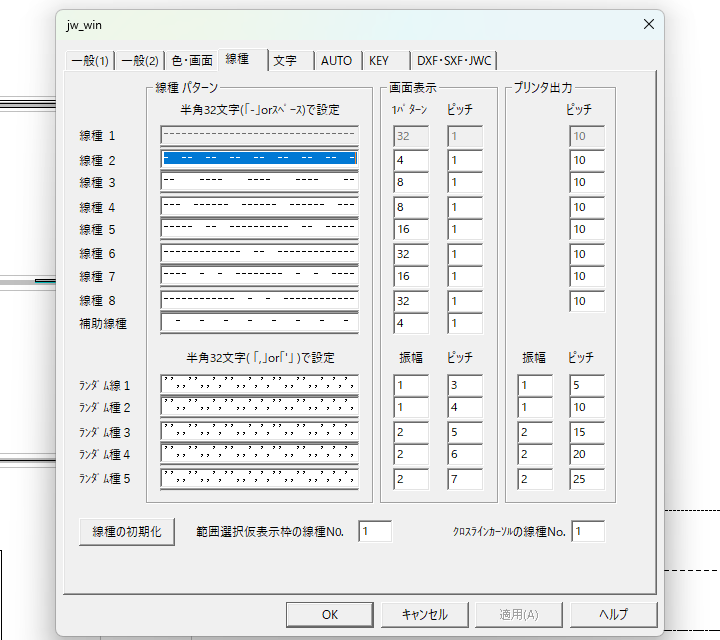Click 線種 2 printer ピッチ field
Viewport: 720px width, 640px height.
[x=587, y=160]
